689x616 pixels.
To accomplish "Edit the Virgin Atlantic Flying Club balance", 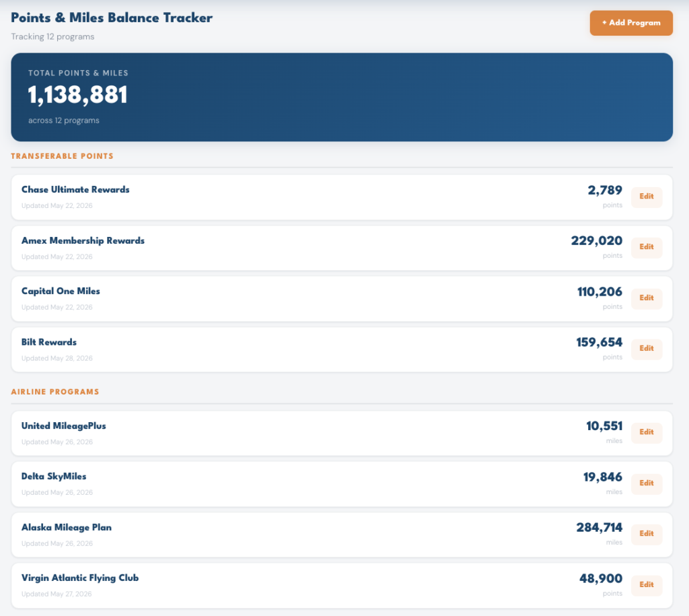I will point(647,585).
